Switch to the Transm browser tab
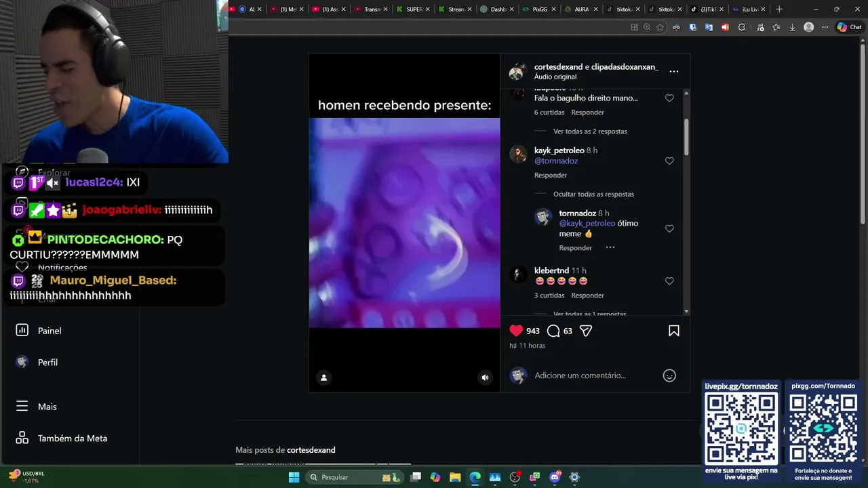 click(x=372, y=9)
